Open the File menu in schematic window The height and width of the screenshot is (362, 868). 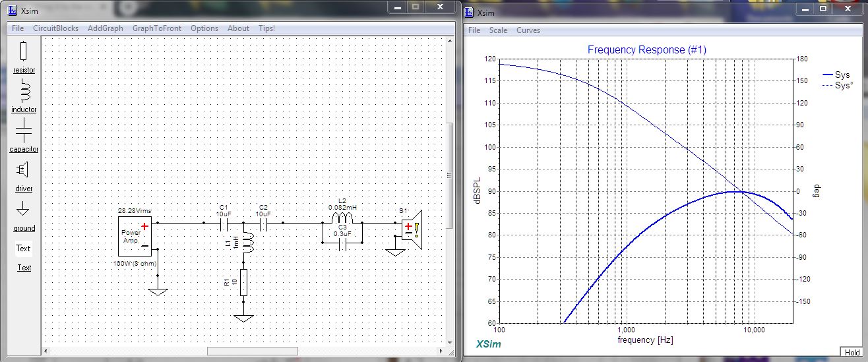(18, 28)
